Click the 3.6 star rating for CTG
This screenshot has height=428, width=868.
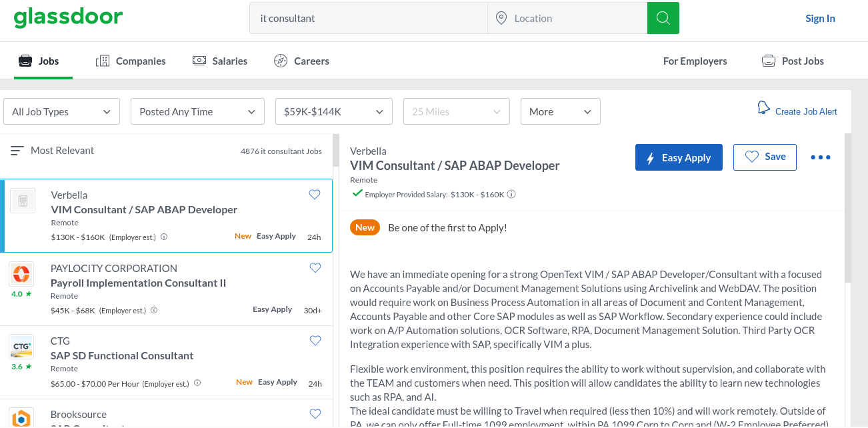[21, 367]
